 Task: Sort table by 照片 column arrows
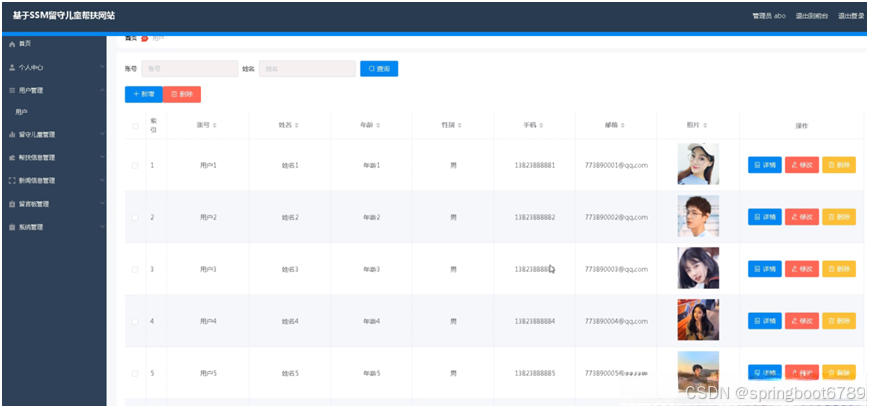tap(705, 126)
